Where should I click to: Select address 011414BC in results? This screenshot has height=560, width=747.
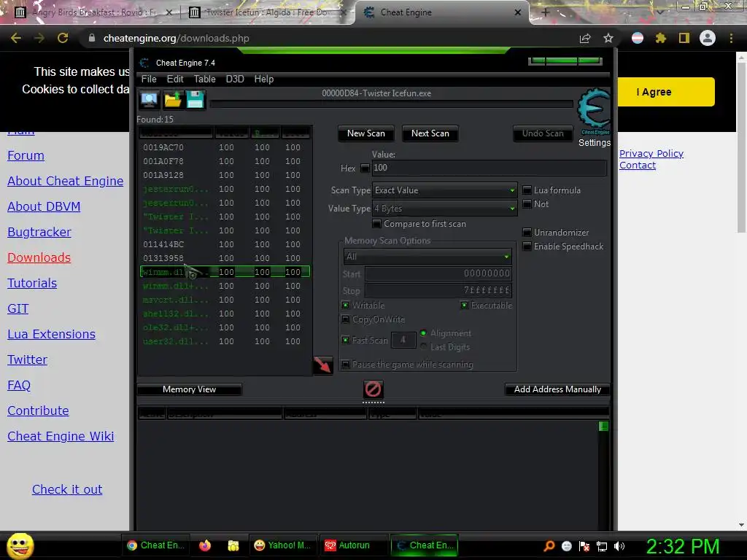tap(225, 244)
